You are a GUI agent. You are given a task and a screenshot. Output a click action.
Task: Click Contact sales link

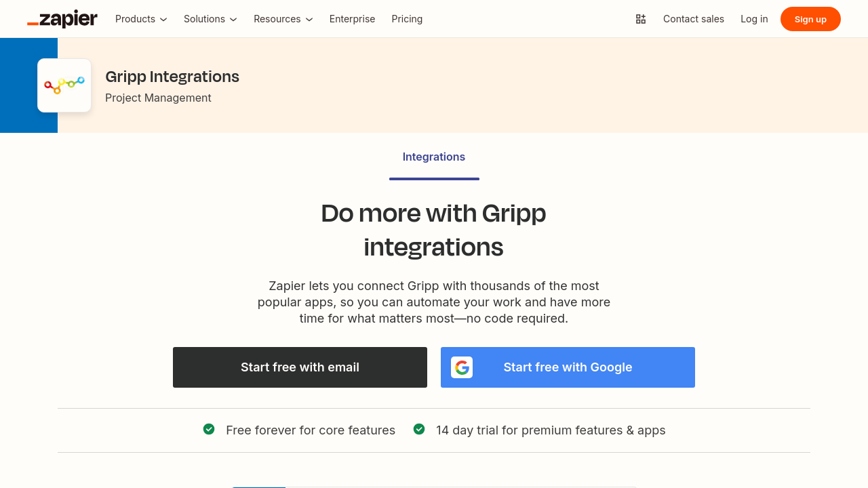pyautogui.click(x=693, y=19)
